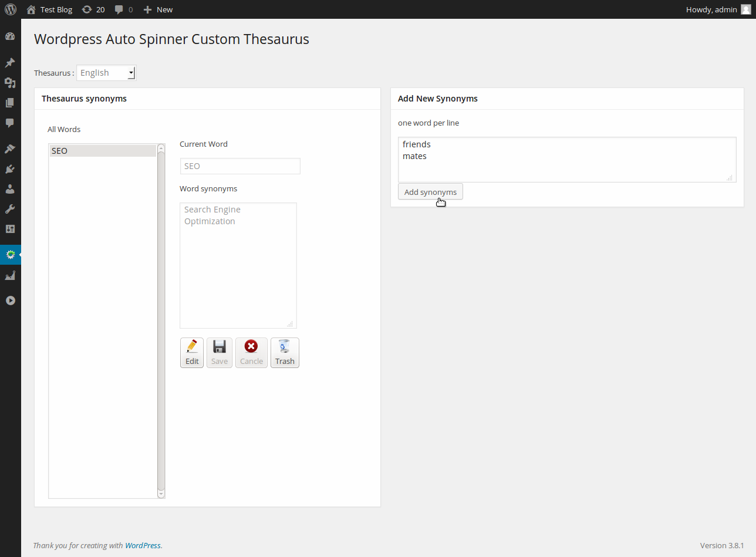Click the words list scroll-up arrow
This screenshot has height=557, width=756.
161,148
